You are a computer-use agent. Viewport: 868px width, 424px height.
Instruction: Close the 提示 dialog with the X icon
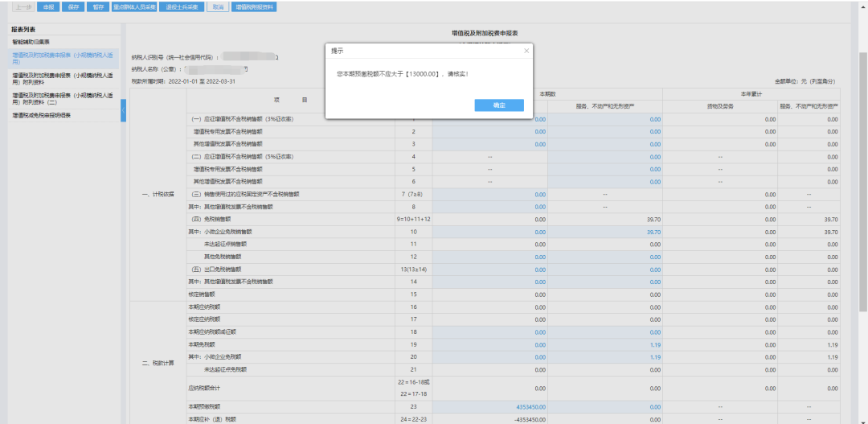tap(527, 51)
